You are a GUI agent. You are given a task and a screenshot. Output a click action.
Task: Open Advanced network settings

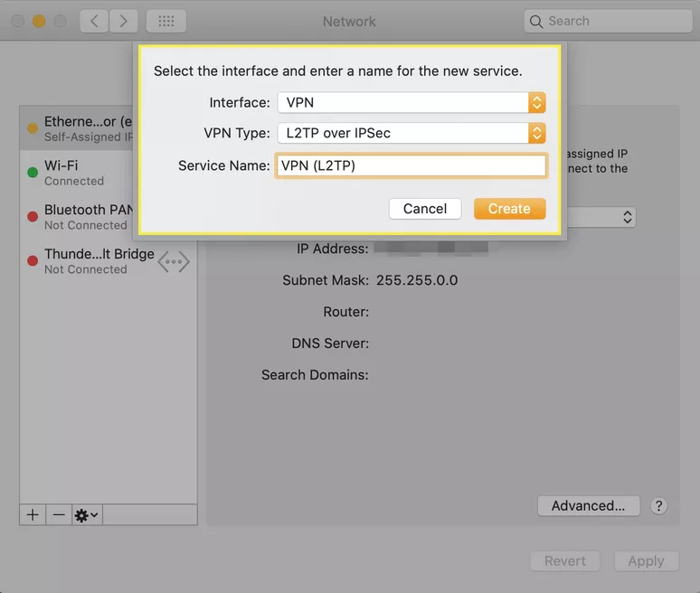[589, 505]
